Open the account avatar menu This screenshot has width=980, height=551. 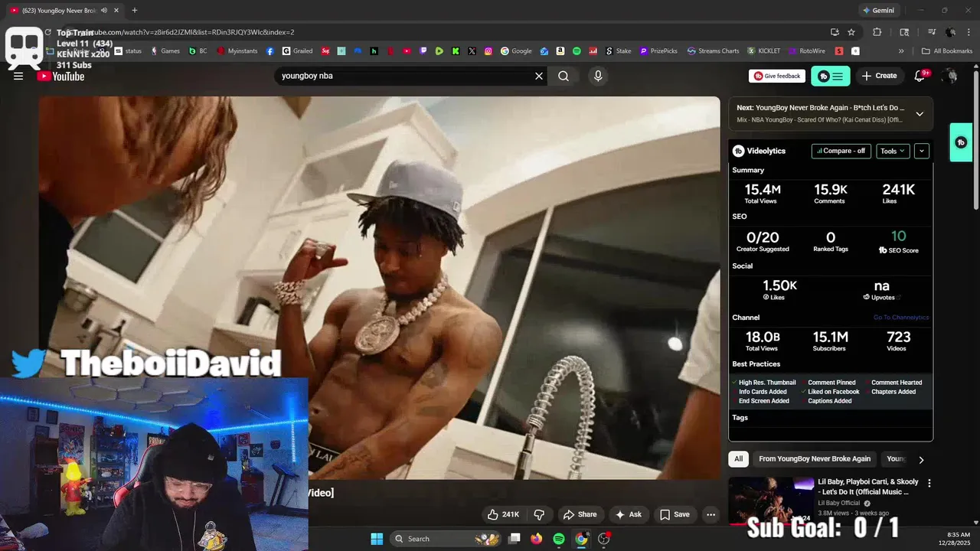(x=950, y=76)
